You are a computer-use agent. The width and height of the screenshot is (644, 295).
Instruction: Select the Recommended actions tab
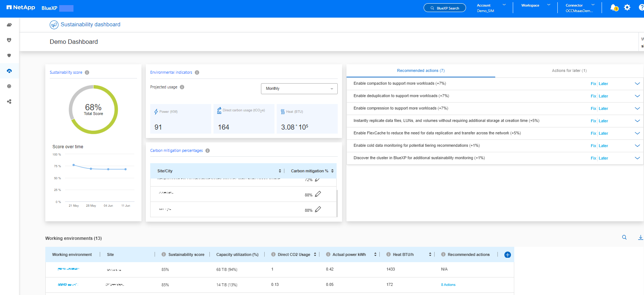coord(421,70)
